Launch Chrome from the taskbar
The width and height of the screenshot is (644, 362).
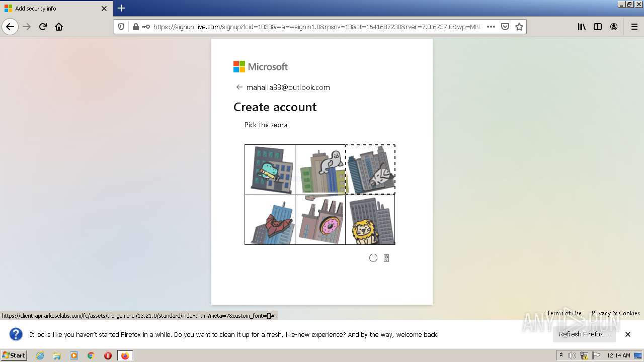tap(91, 355)
